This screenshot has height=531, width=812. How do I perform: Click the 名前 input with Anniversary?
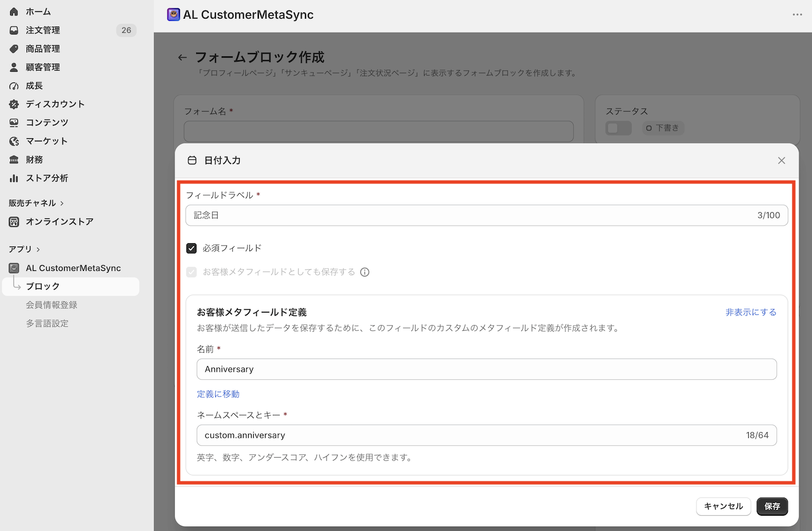[x=487, y=369]
